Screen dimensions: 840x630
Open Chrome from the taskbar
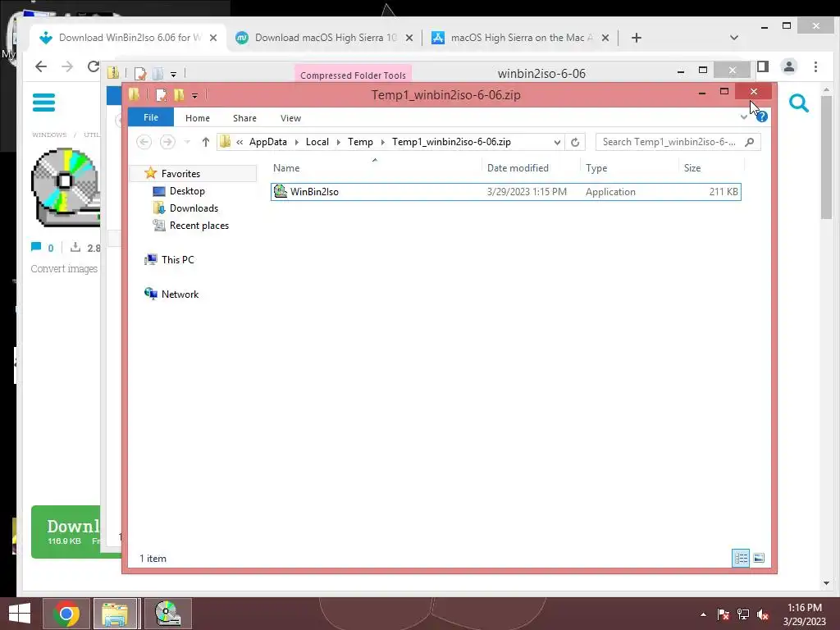66,614
